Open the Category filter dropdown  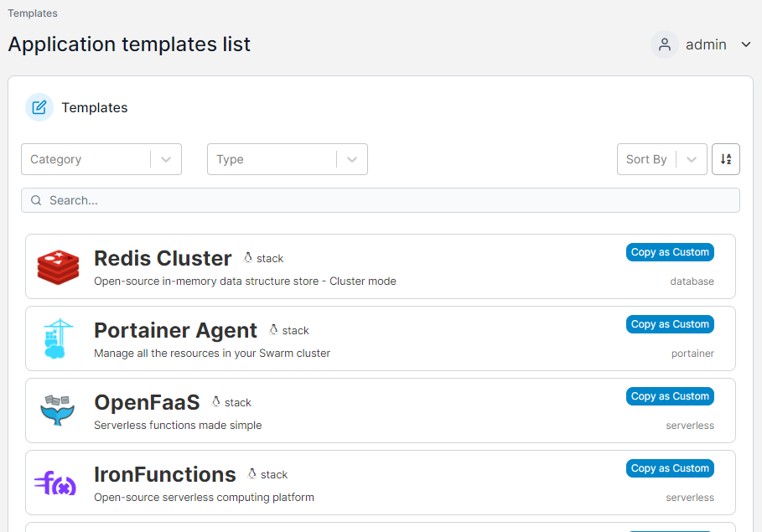coord(101,159)
